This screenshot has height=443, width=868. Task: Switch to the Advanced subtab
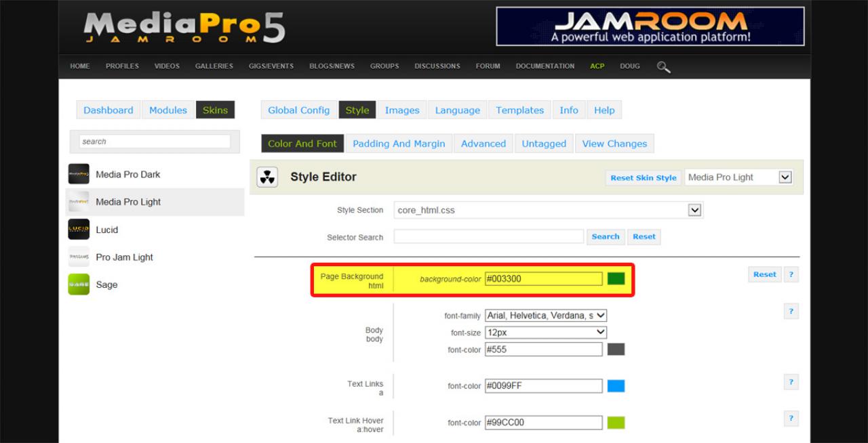click(x=484, y=144)
